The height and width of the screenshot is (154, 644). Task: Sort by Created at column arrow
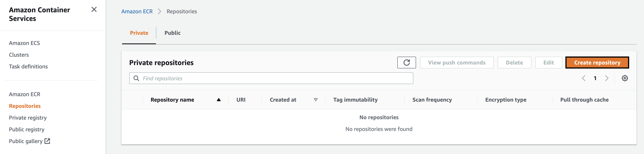click(316, 100)
